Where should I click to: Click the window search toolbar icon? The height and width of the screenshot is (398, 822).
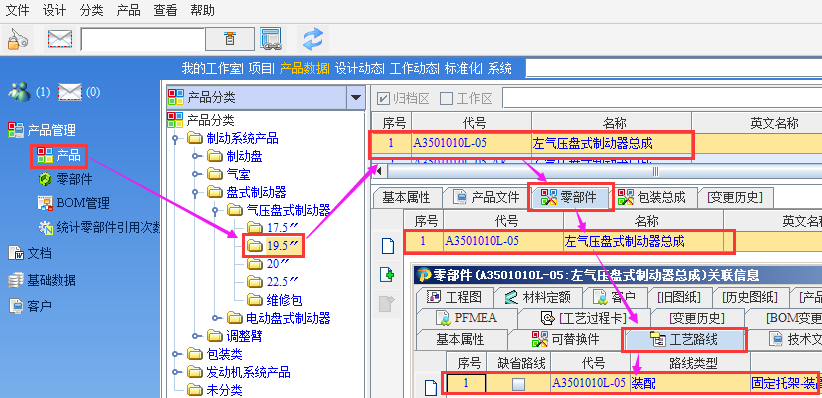[271, 39]
